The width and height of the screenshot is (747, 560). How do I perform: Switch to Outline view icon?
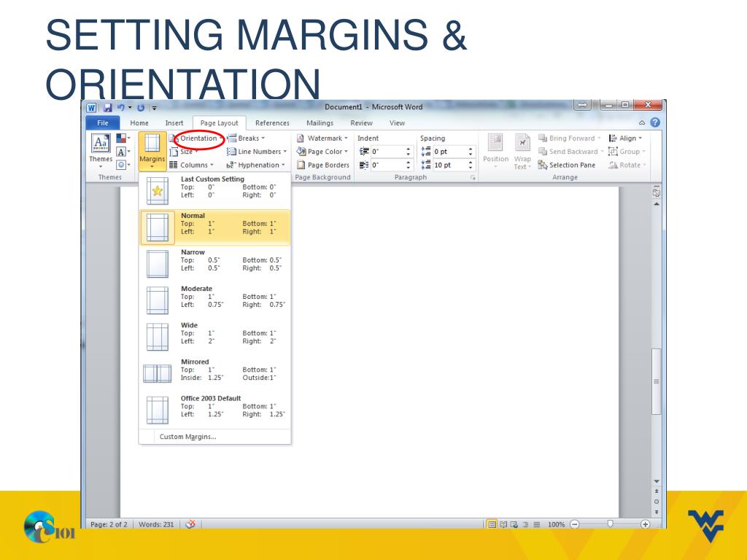525,524
